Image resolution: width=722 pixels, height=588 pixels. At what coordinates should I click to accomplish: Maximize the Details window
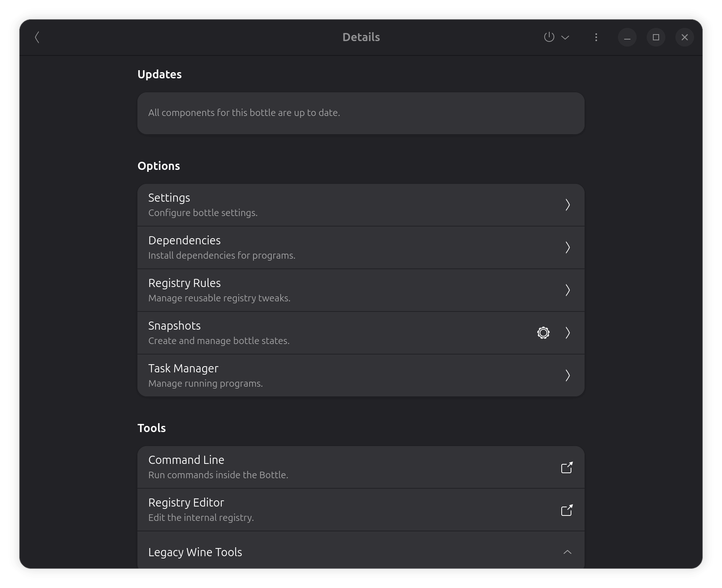(656, 37)
